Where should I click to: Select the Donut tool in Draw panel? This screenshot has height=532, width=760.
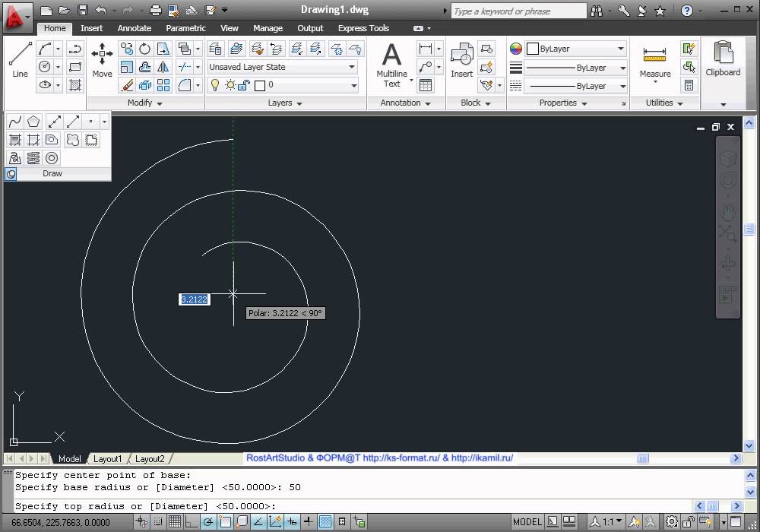[x=52, y=158]
